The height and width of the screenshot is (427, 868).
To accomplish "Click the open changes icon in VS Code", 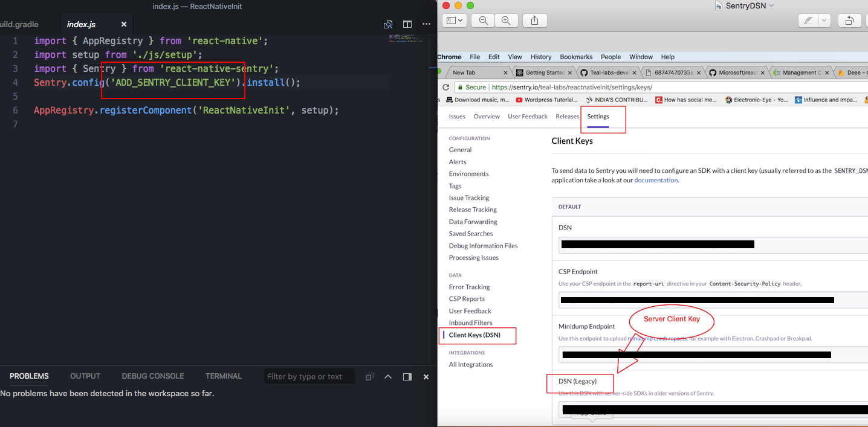I will pos(388,24).
